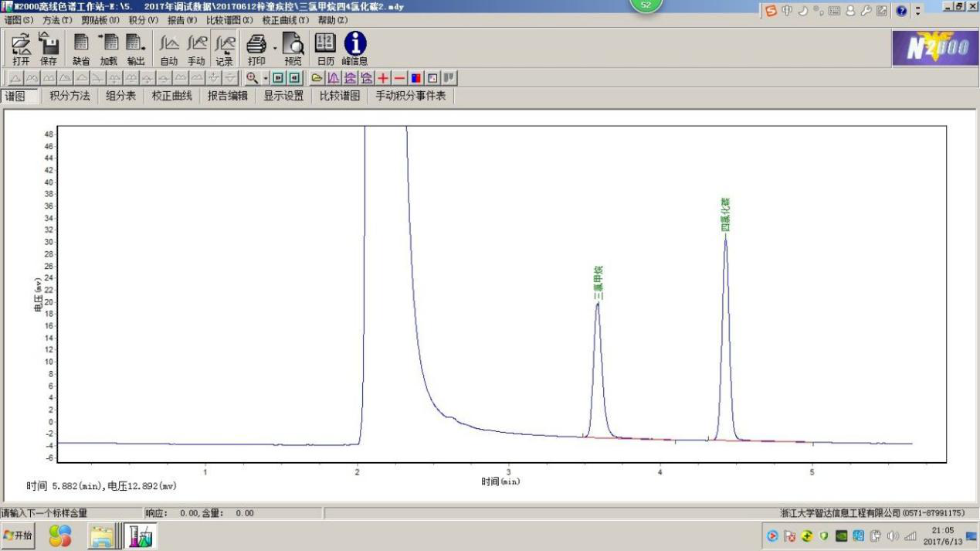Click the teal left-arrow page icon
This screenshot has height=551, width=980.
[x=293, y=78]
